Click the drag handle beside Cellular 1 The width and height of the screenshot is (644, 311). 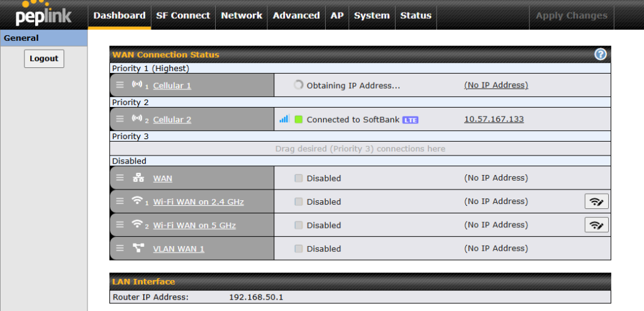(120, 85)
